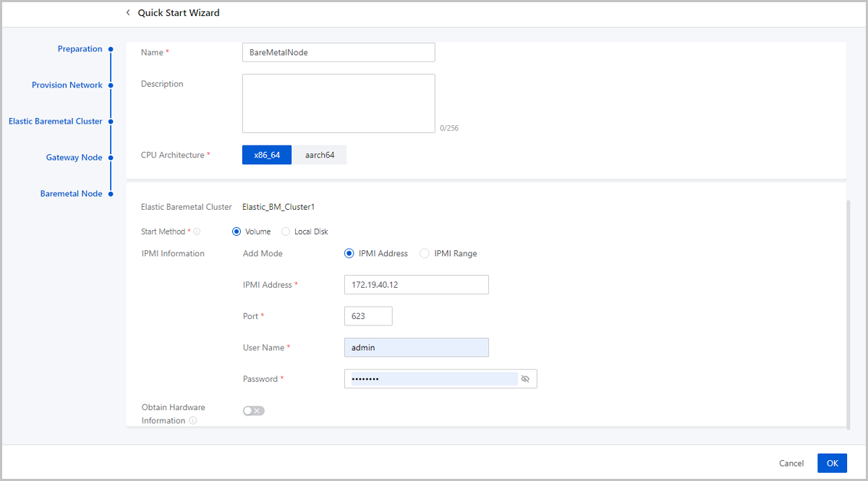Click the Name input field

(338, 53)
